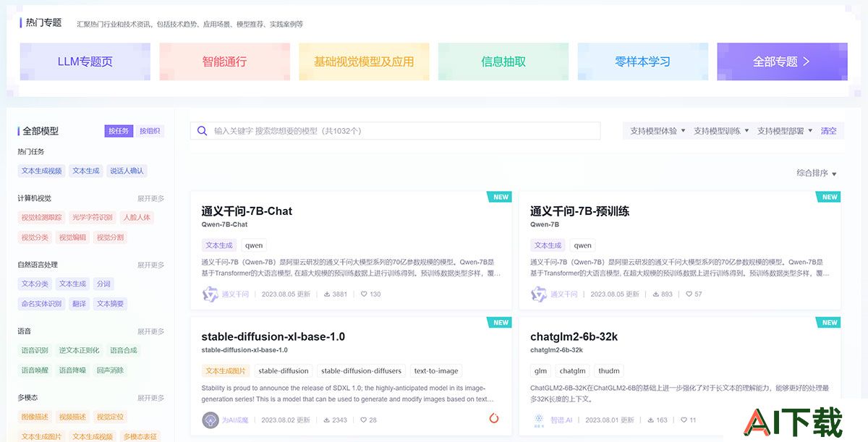Open the 综合排序 sort dropdown

[x=817, y=174]
